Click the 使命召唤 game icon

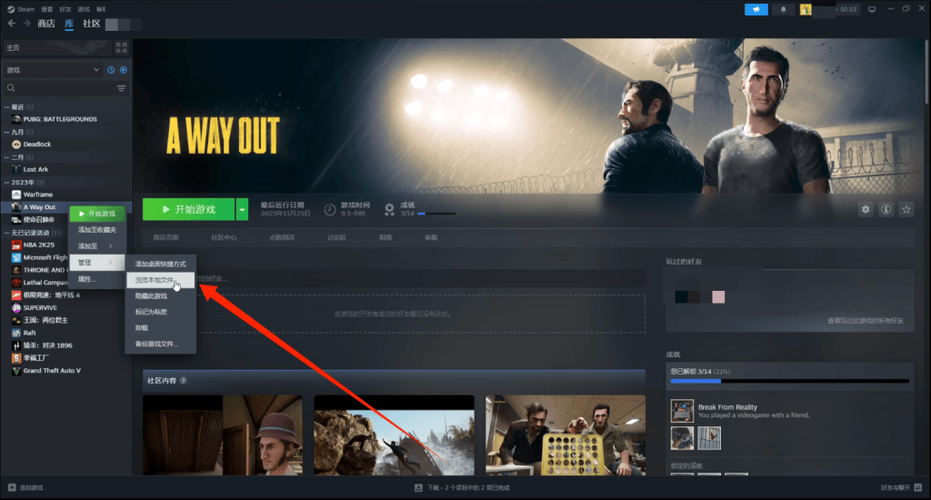point(16,220)
